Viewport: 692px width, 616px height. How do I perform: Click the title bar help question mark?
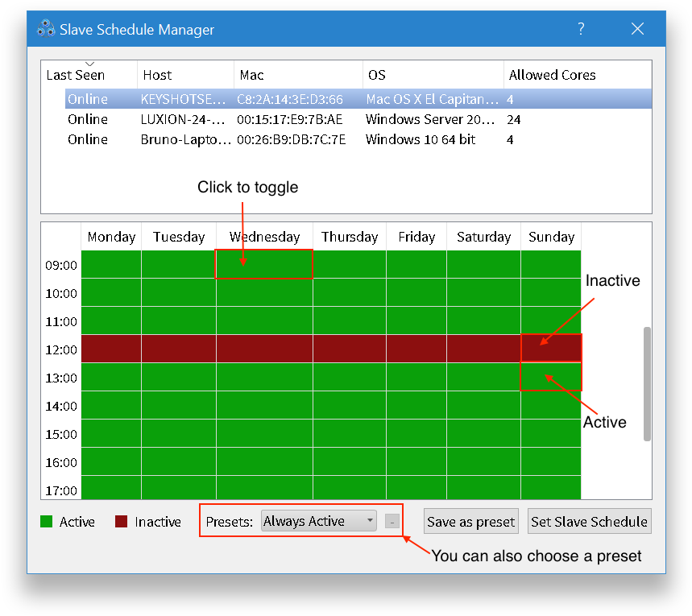tap(581, 30)
